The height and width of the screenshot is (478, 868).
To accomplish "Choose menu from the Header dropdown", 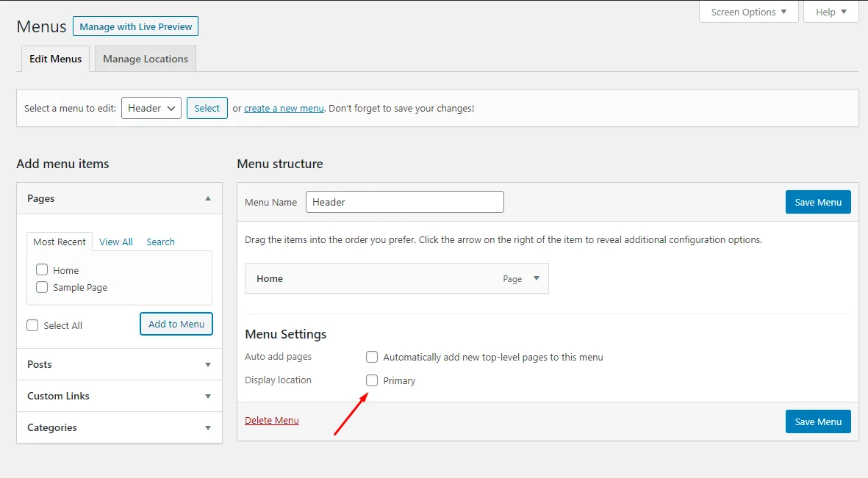I will point(151,108).
